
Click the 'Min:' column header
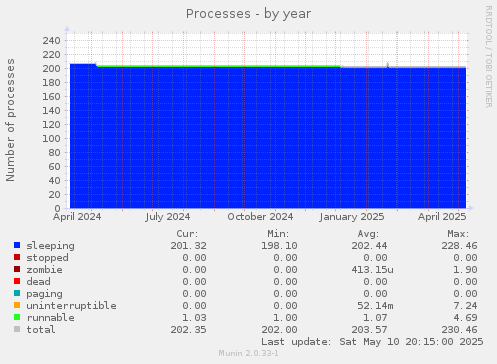click(x=278, y=234)
